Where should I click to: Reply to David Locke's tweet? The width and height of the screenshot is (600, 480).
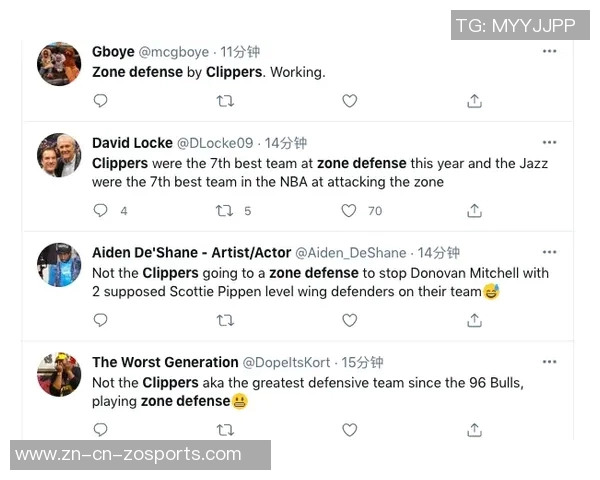tap(100, 211)
